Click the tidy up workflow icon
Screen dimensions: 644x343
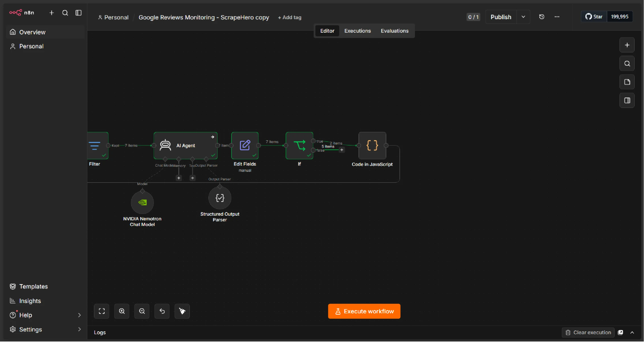[x=182, y=312]
